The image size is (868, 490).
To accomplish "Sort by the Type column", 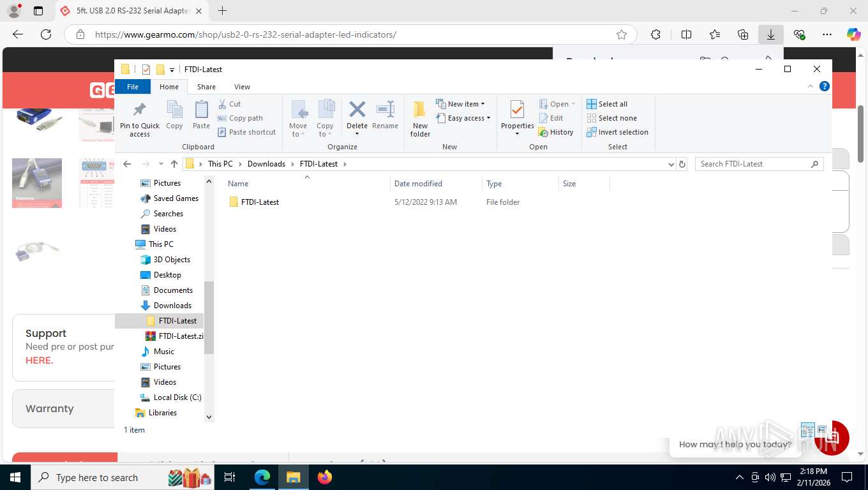I will click(x=520, y=184).
